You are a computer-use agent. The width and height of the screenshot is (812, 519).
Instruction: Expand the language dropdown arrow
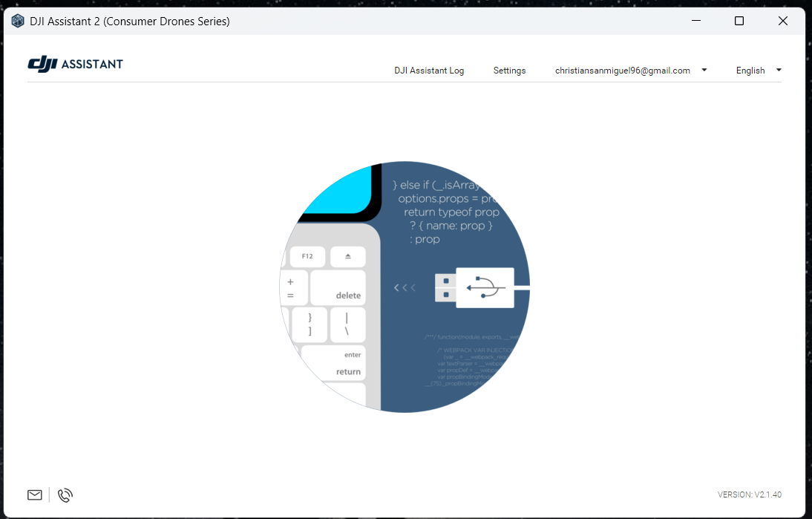(779, 70)
